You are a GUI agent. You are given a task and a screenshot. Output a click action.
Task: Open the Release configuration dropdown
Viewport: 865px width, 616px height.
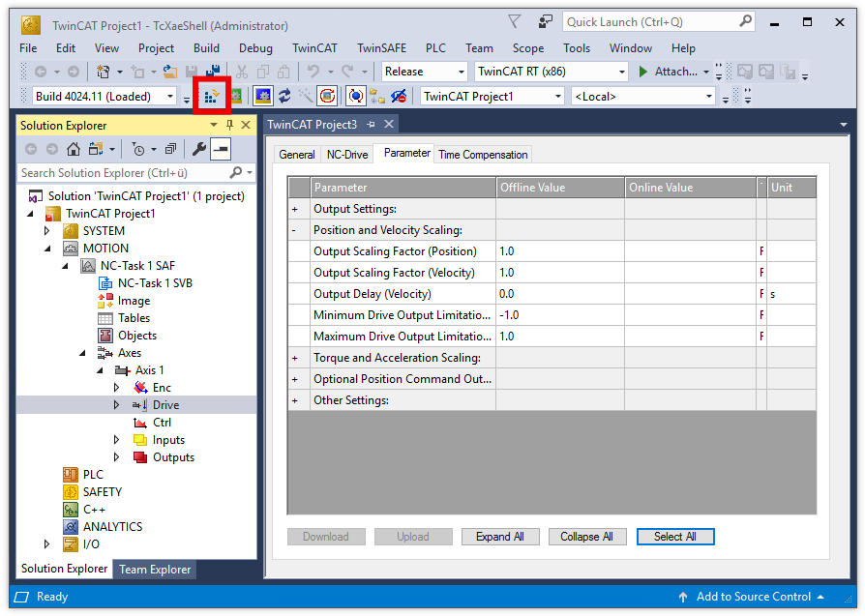point(462,72)
